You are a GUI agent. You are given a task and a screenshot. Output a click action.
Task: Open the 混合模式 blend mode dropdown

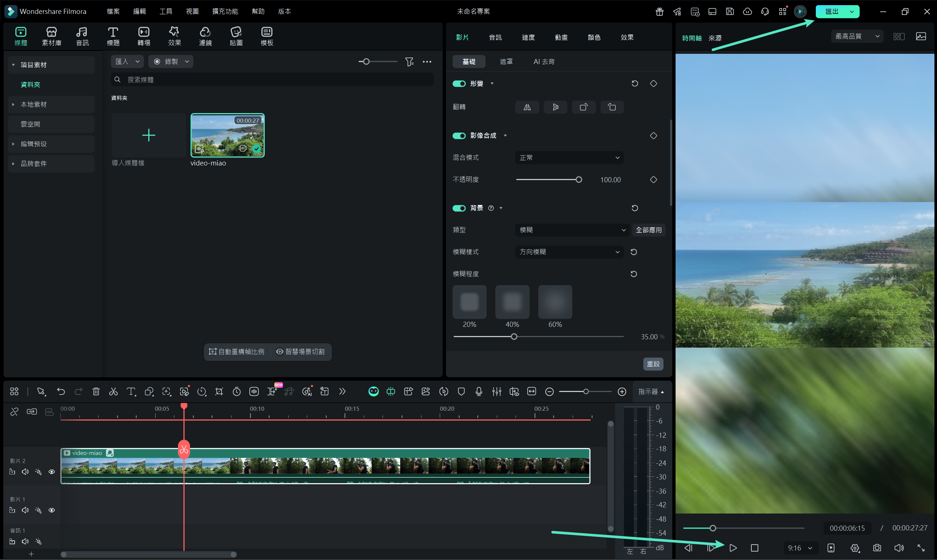click(x=569, y=158)
